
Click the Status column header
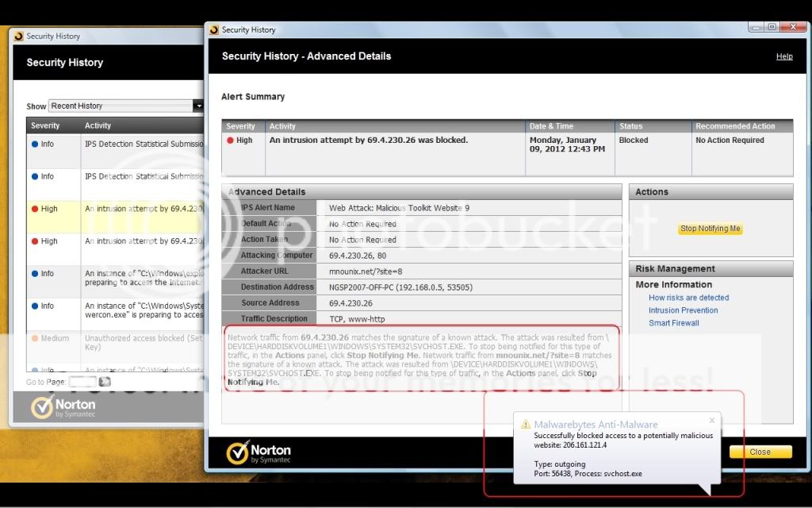[653, 126]
